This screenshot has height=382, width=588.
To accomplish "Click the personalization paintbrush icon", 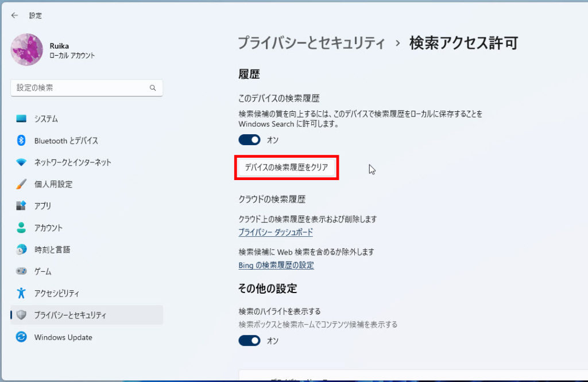I will (21, 184).
